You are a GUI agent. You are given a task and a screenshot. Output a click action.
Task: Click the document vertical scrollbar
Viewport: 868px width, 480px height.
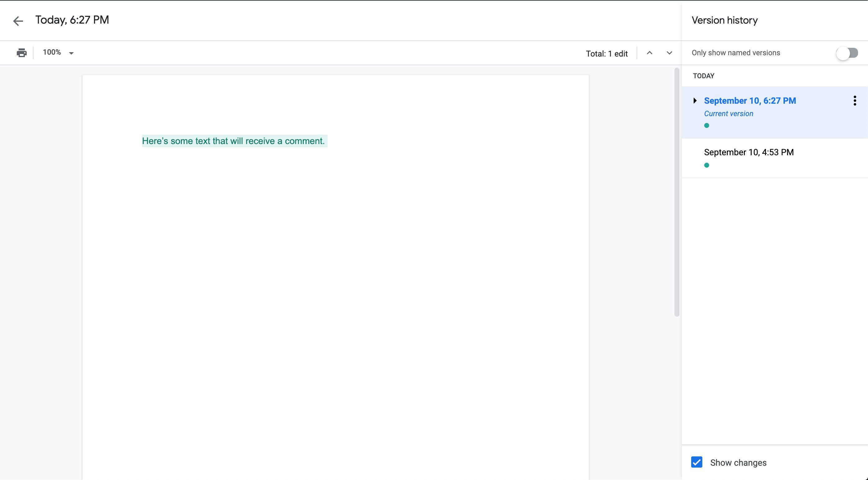677,192
